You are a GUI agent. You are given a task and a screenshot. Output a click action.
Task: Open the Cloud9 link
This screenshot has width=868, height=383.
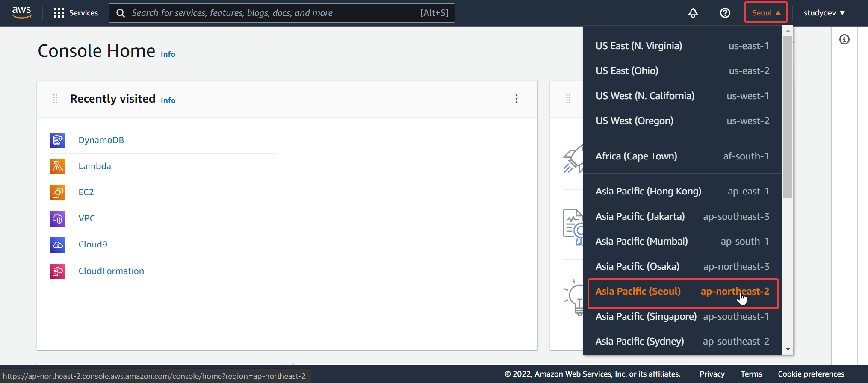[93, 245]
